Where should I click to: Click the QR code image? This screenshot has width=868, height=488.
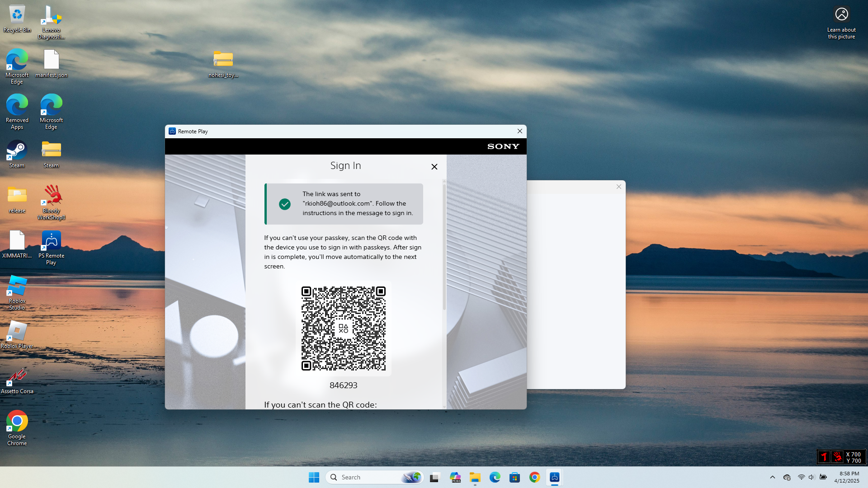344,328
